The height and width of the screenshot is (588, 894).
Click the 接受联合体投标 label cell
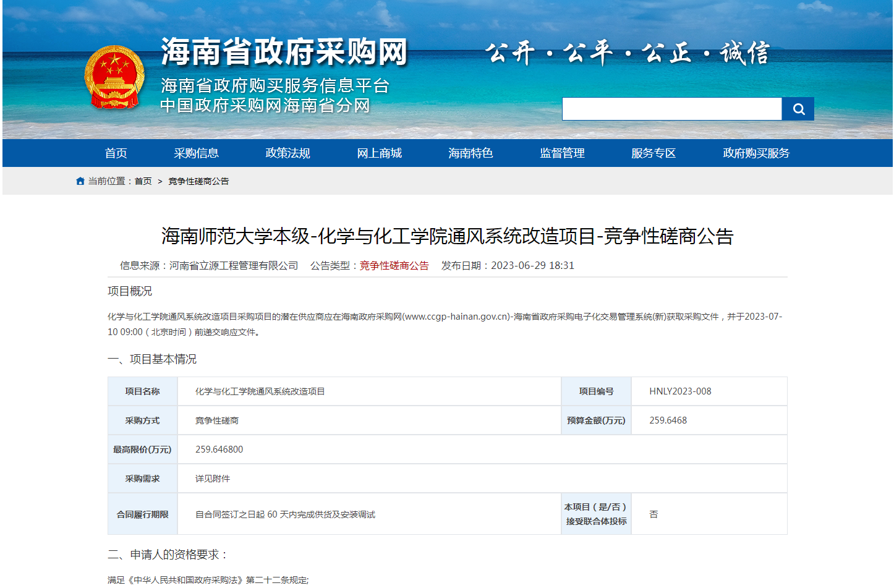click(x=596, y=514)
